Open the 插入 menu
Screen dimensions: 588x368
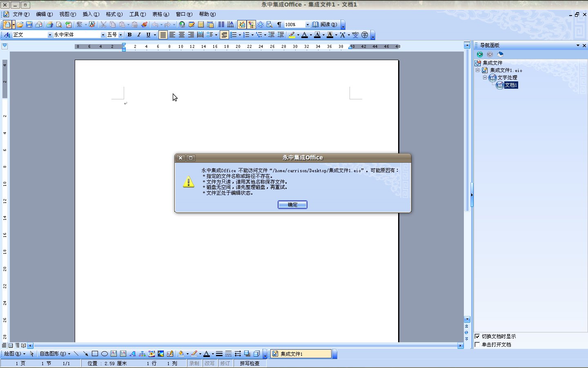[x=91, y=14]
